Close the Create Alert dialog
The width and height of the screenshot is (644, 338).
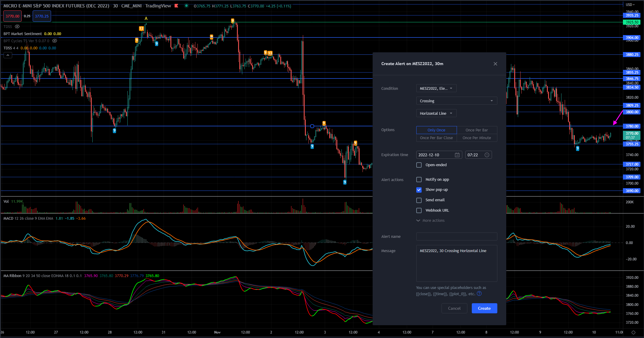[x=495, y=64]
